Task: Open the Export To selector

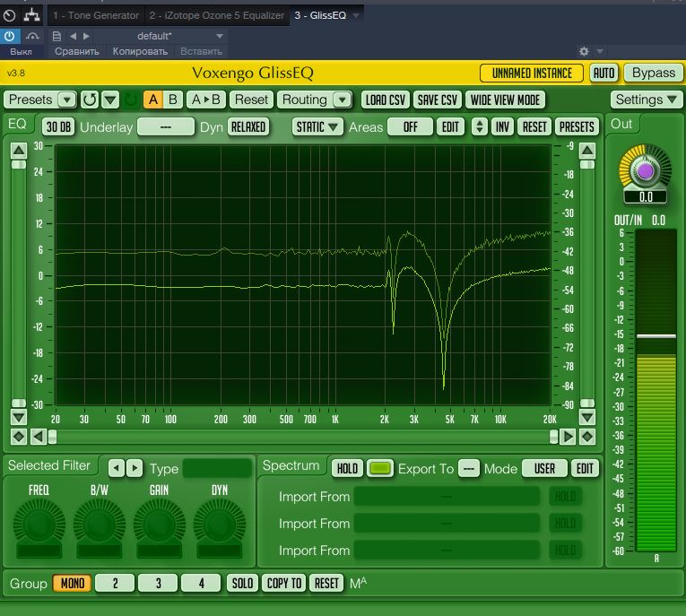Action: [469, 469]
